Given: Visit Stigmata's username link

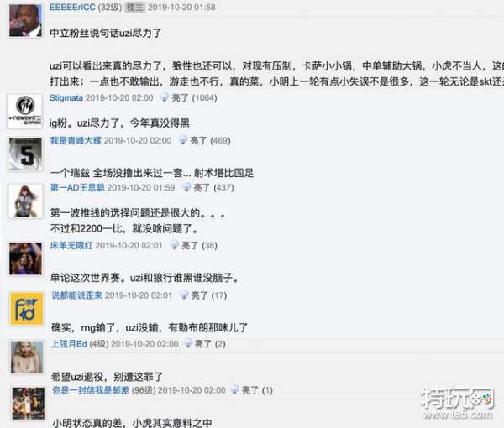Looking at the screenshot, I should tap(66, 97).
